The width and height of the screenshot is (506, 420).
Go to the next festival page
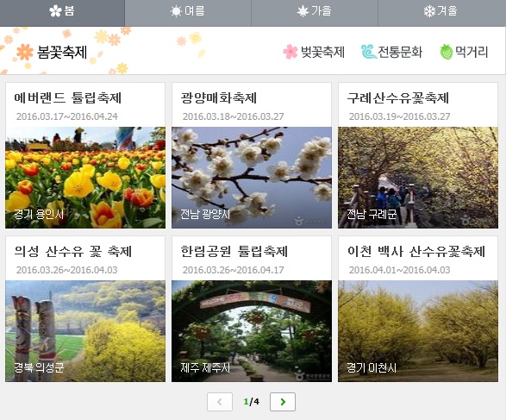(283, 402)
